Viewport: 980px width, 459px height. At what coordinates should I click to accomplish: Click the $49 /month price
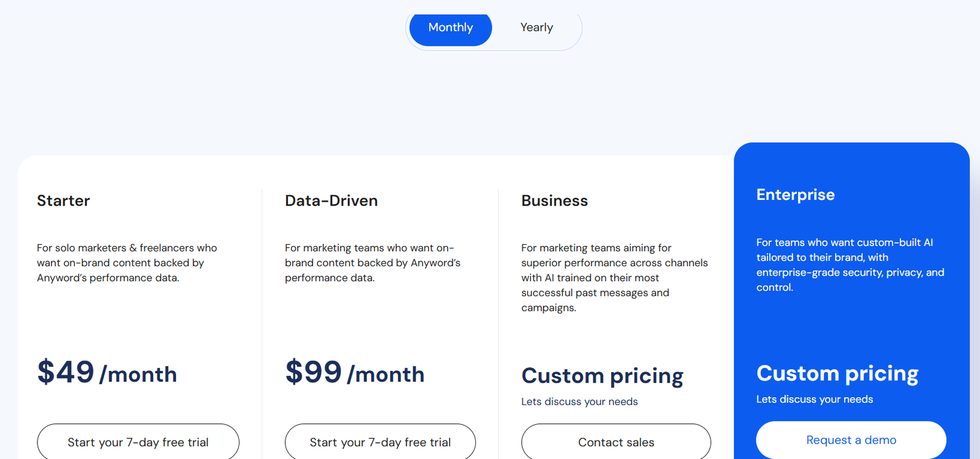(x=107, y=373)
